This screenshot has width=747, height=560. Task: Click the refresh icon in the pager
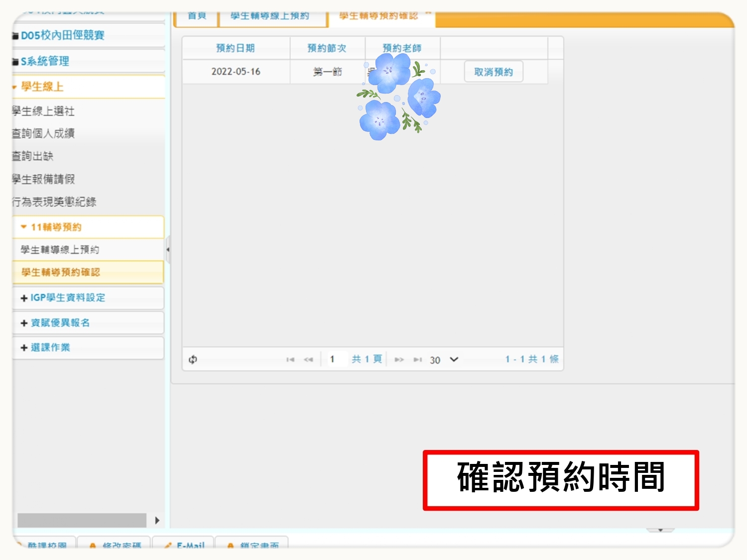click(193, 359)
